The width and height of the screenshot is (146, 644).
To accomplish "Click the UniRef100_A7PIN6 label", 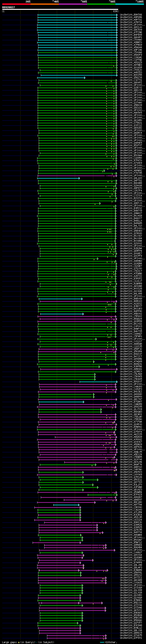I will (131, 32).
